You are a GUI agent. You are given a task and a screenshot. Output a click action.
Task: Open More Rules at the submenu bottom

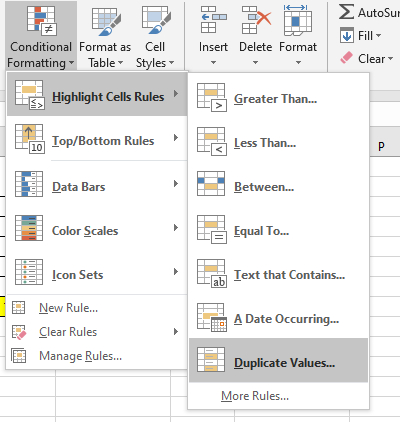[255, 396]
